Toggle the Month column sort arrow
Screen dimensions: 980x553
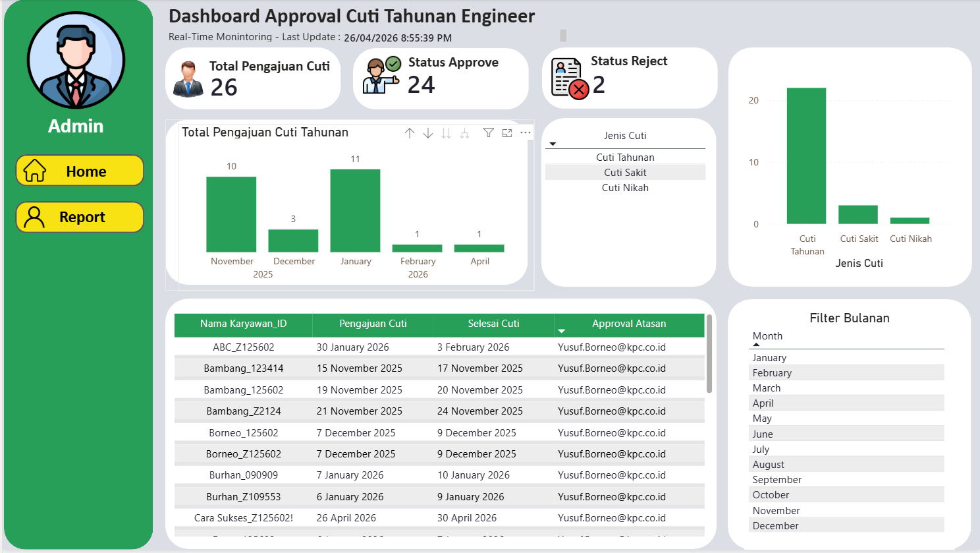[x=756, y=345]
